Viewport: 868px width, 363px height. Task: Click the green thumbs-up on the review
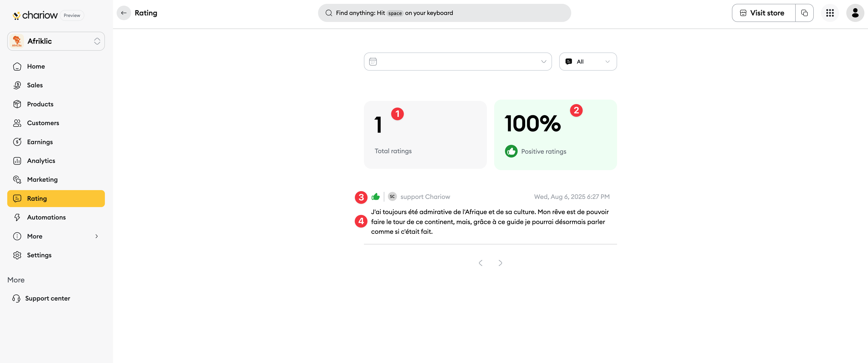coord(375,197)
